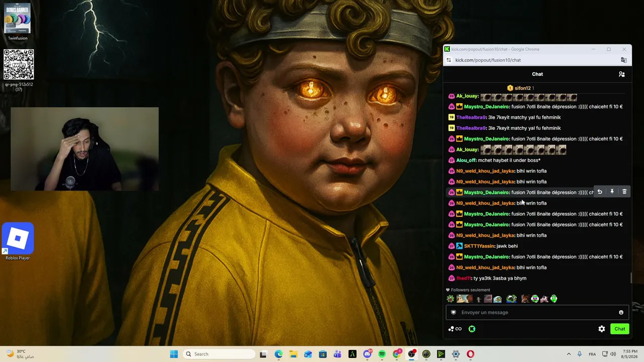Screen dimensions: 644x362
Task: Click the chat identity shield icon
Action: click(453, 312)
